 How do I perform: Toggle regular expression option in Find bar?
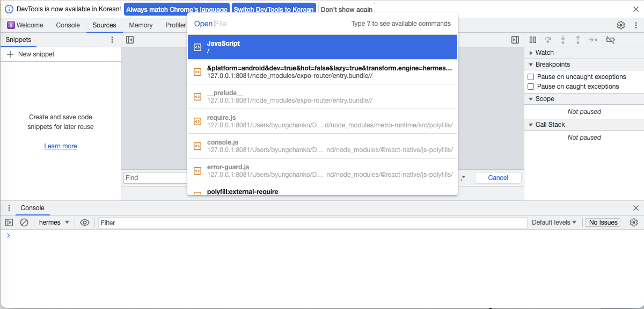[x=463, y=178]
